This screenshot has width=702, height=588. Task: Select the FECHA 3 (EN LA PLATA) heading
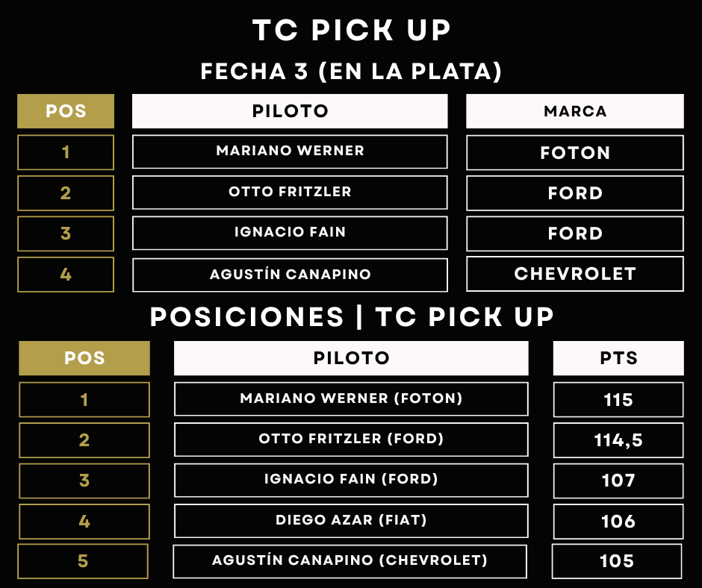351,72
